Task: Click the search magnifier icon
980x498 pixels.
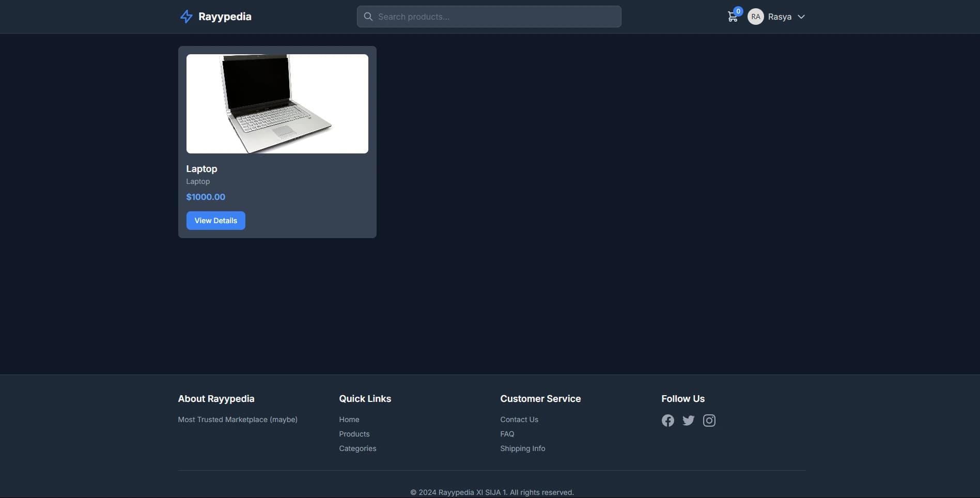Action: 368,17
